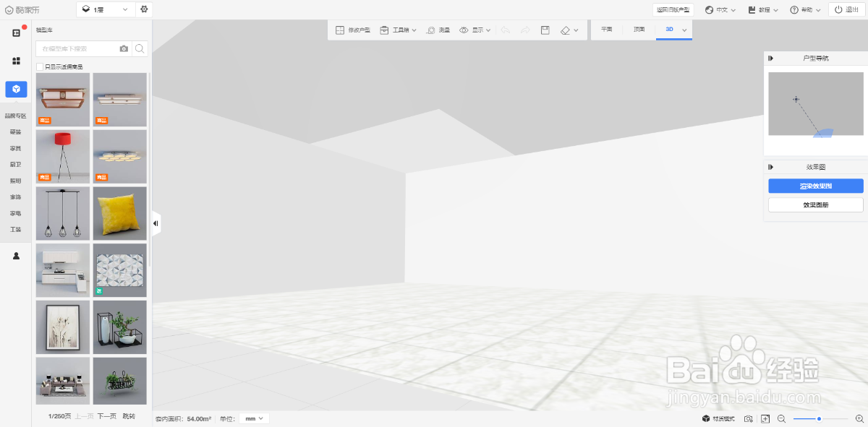
Task: Click the 退出 power exit button
Action: coord(847,9)
